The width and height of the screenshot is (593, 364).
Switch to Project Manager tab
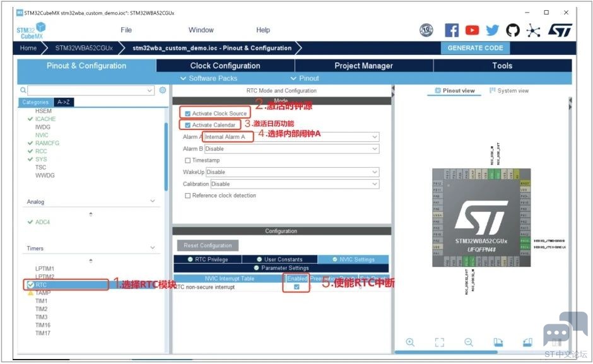pyautogui.click(x=364, y=66)
